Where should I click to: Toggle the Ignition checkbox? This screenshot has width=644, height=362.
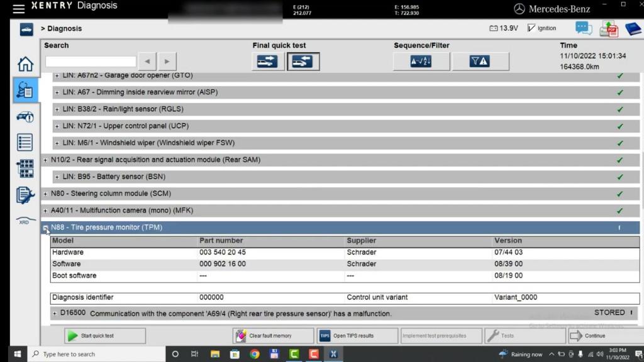point(531,28)
